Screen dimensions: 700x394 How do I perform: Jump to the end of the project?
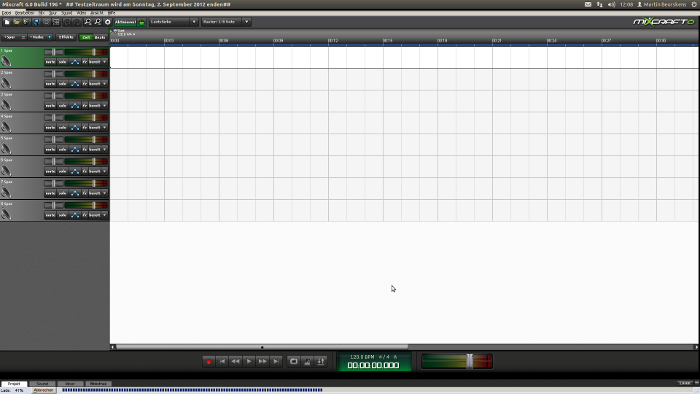coord(276,361)
